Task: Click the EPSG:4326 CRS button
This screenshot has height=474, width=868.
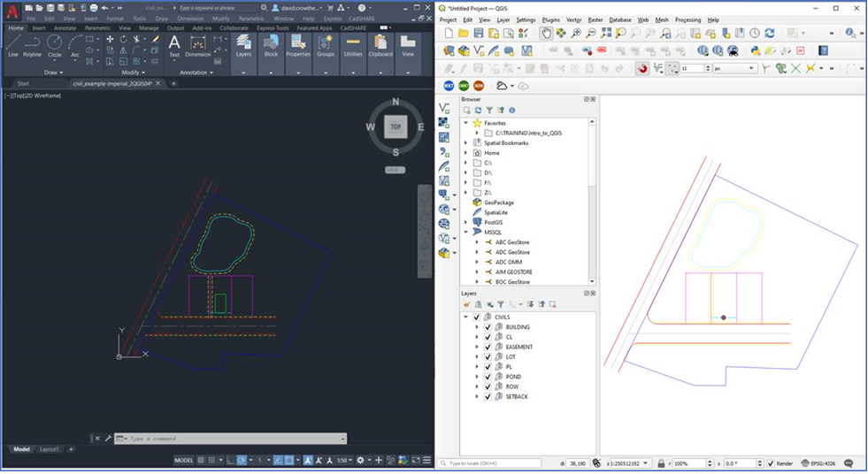Action: [818, 463]
